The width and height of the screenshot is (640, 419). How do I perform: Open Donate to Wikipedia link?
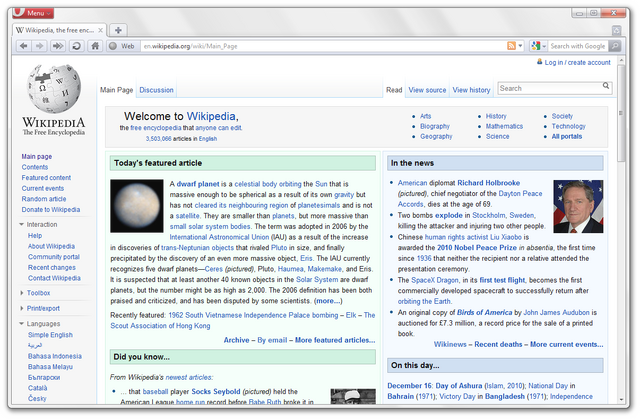tap(51, 210)
